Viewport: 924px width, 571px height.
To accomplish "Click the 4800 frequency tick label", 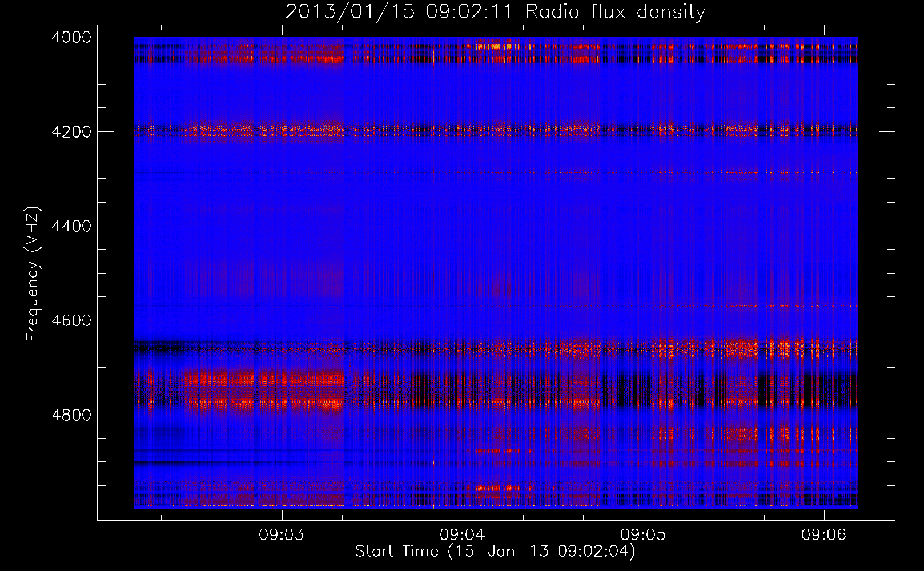I will click(x=71, y=415).
